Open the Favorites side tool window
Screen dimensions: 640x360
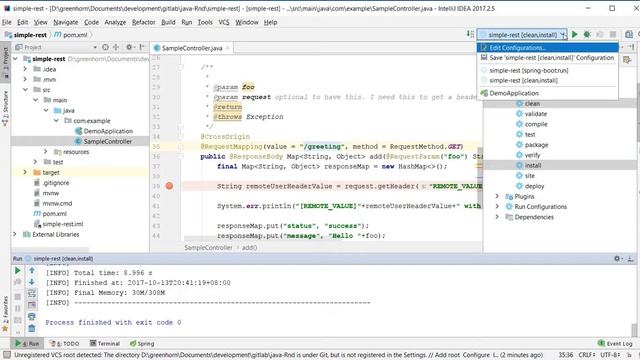tap(5, 313)
